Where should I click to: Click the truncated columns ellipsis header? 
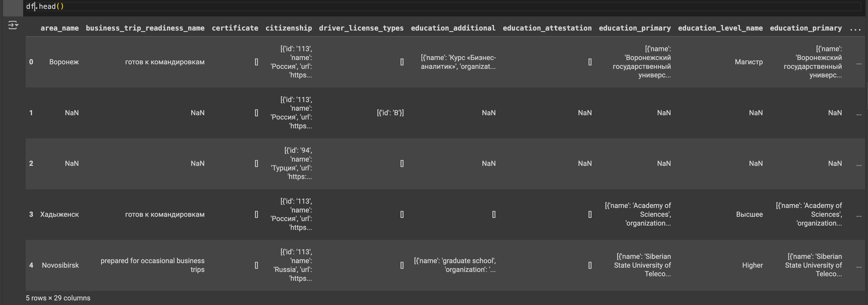[x=855, y=28]
